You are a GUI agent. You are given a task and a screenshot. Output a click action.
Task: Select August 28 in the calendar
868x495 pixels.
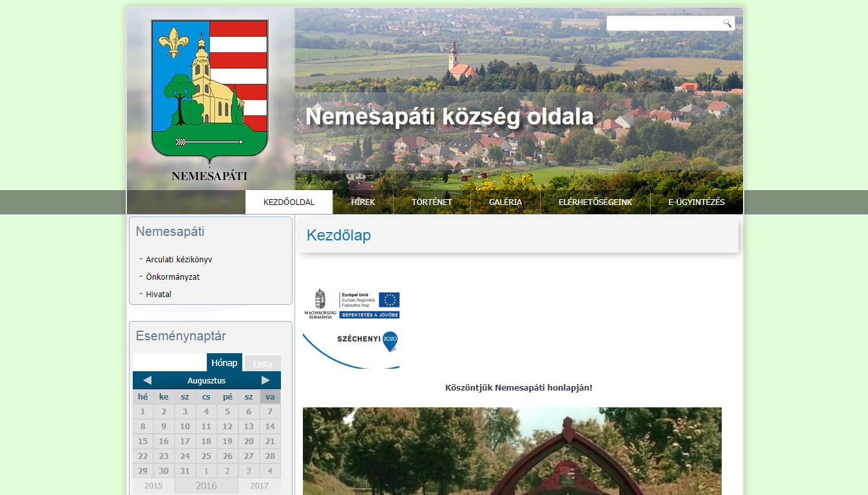pos(270,456)
